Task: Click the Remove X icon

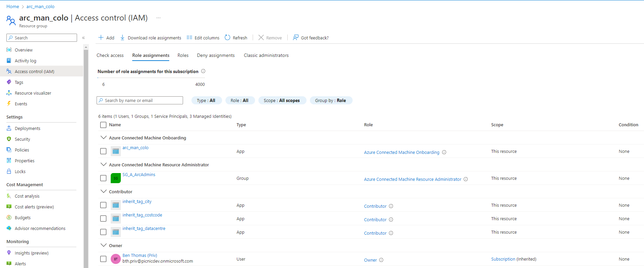Action: pos(261,37)
